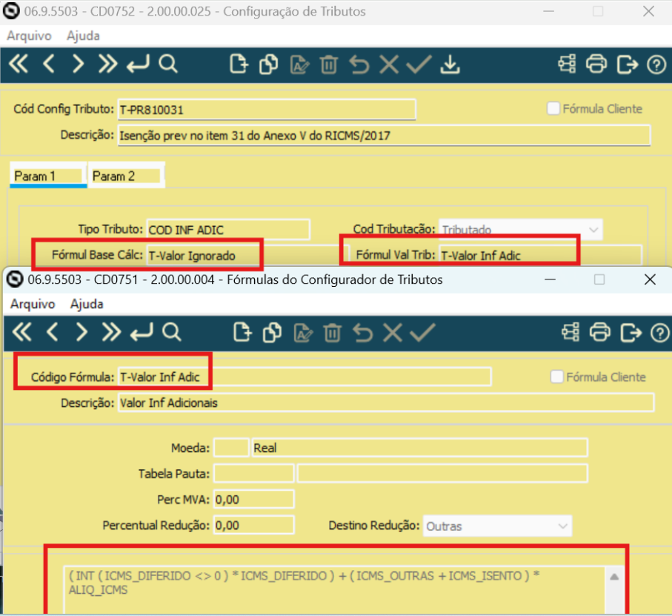Click Descrição field in CD0752 window
672x616 pixels.
pyautogui.click(x=384, y=136)
